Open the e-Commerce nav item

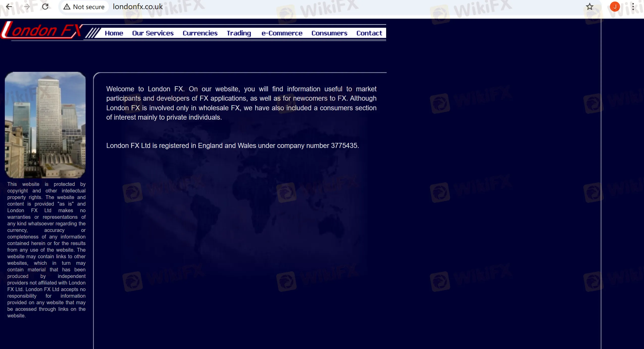(x=282, y=33)
